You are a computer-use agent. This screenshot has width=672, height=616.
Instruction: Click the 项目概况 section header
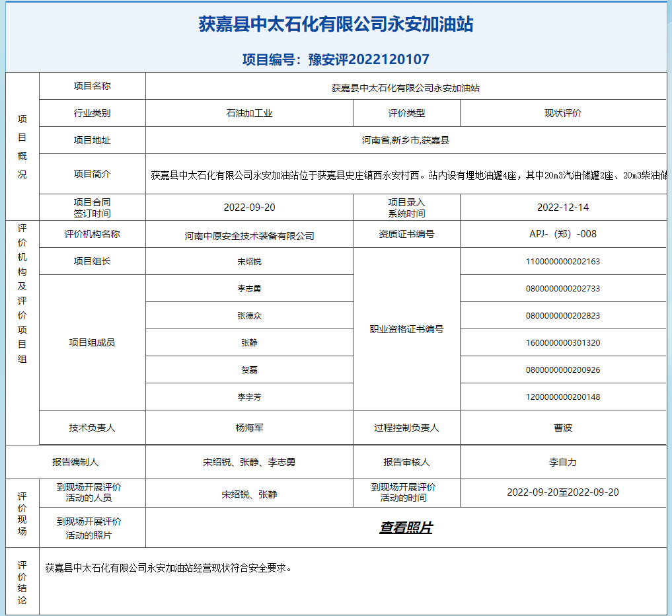22,147
